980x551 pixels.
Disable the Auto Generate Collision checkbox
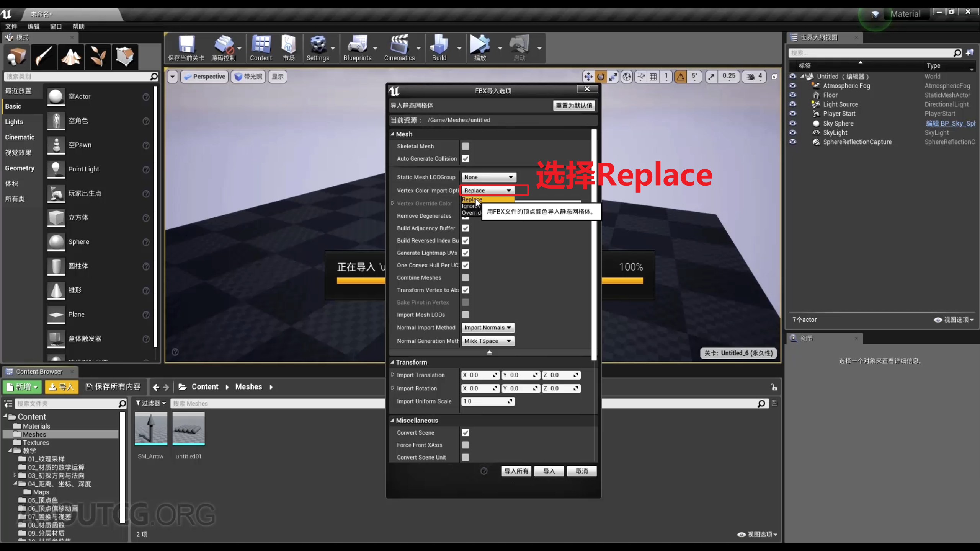[465, 158]
